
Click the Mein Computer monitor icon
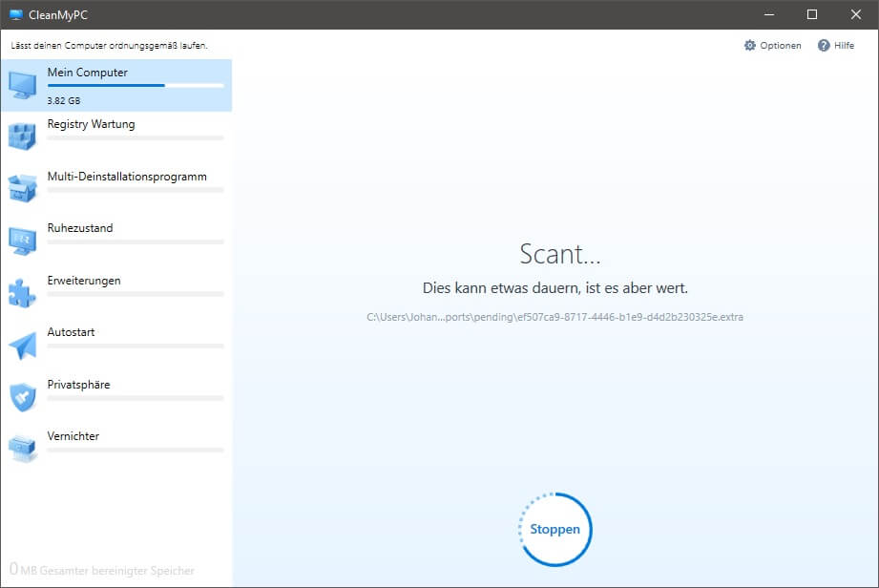pyautogui.click(x=23, y=85)
